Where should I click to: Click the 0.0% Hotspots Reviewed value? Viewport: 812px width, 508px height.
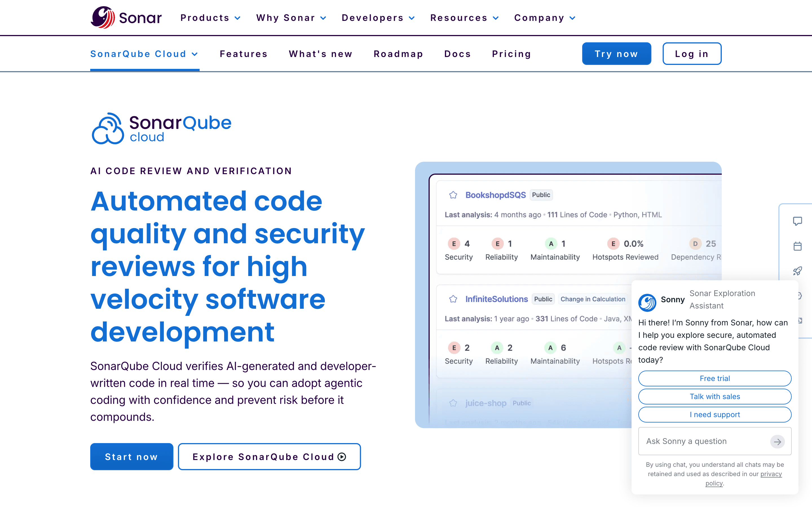[633, 244]
